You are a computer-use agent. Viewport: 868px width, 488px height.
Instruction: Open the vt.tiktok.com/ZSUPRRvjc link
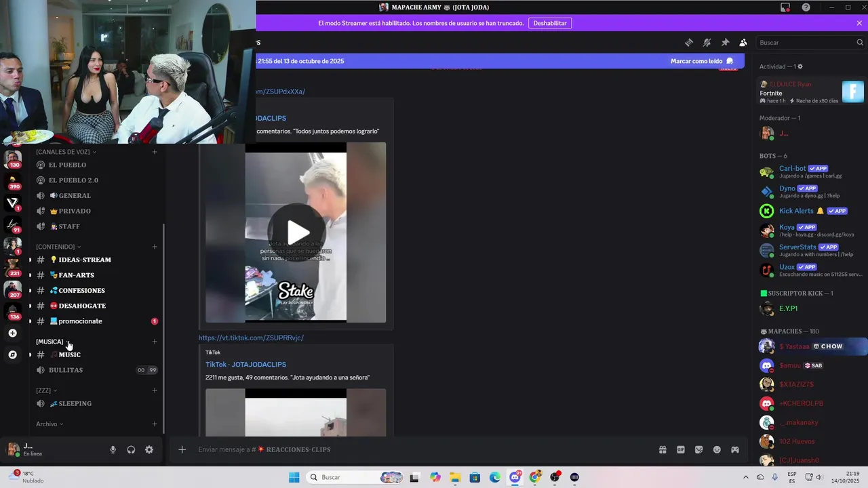(251, 338)
